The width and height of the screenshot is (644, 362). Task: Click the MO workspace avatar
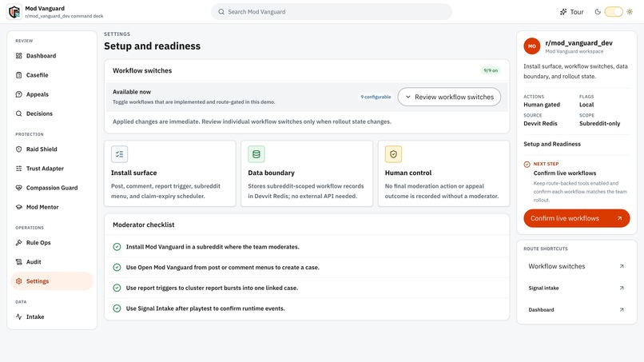click(532, 46)
